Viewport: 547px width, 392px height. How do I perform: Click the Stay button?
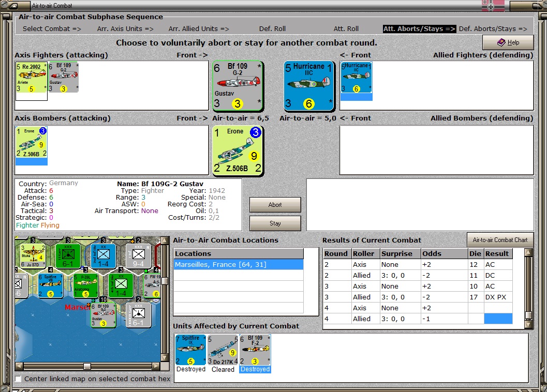tap(275, 223)
